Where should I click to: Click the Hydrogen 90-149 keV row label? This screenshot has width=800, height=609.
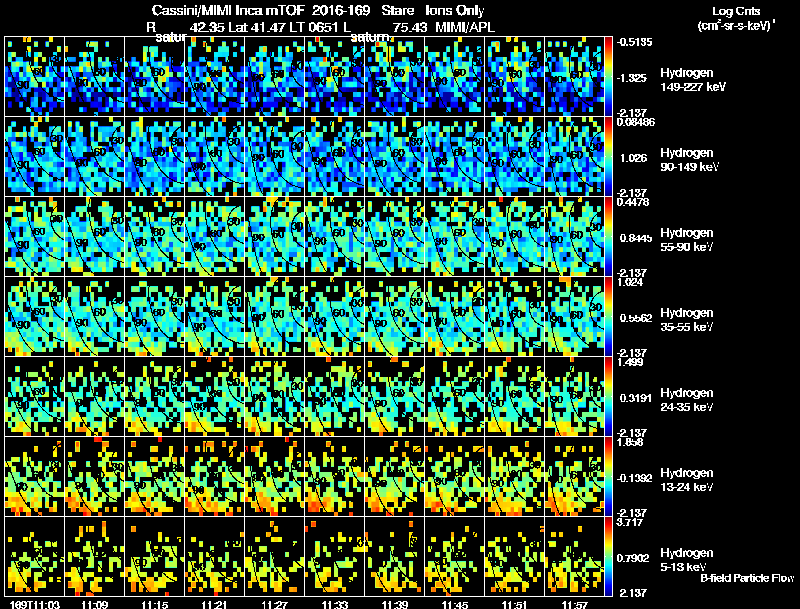click(689, 160)
